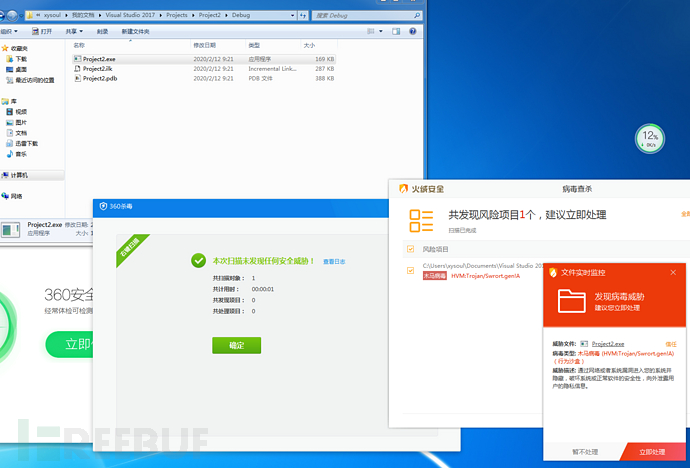Click the Huorong shield logo icon
Viewport: 690px width, 468px height.
click(x=403, y=189)
